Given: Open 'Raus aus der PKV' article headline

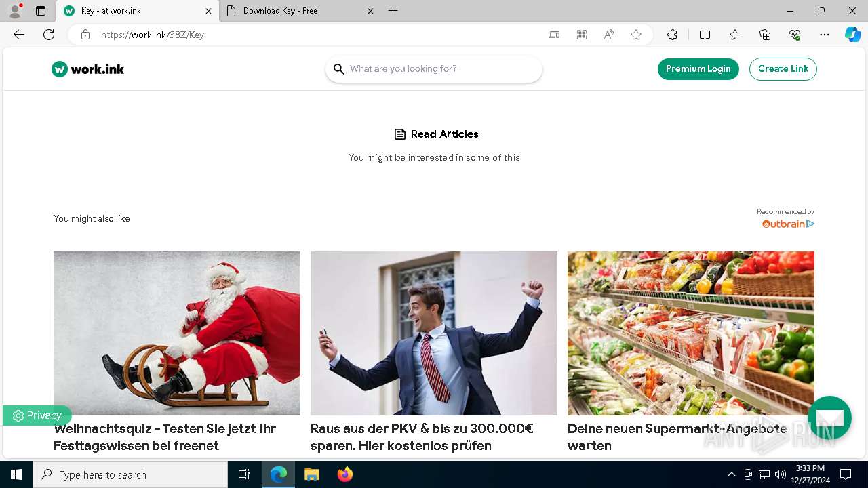Looking at the screenshot, I should tap(422, 437).
